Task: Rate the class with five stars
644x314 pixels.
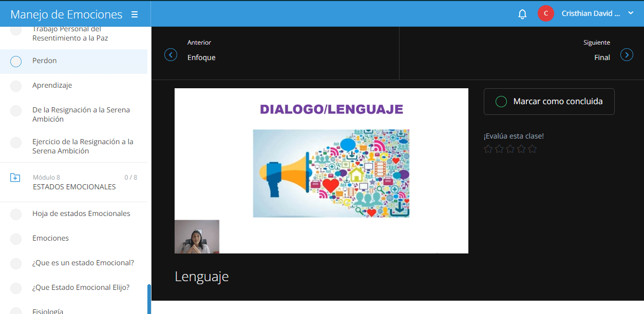Action: 533,149
